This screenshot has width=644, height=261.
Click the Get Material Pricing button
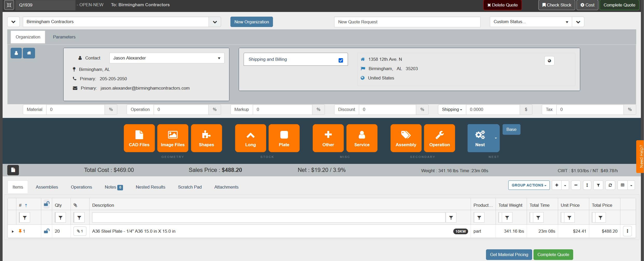(509, 255)
